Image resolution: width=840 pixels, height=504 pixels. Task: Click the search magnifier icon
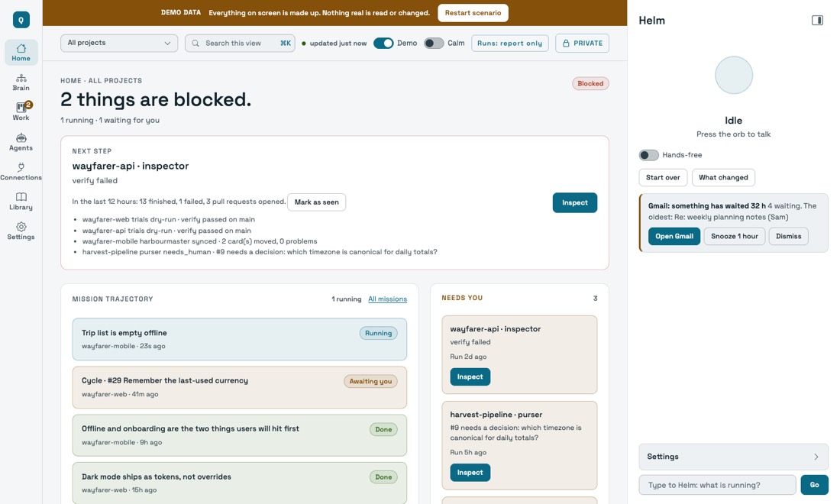coord(195,44)
